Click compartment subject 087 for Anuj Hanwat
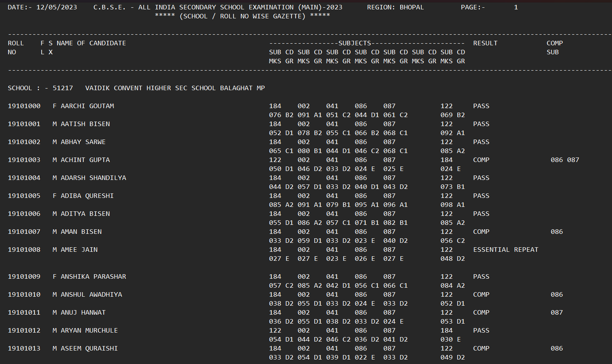 point(556,313)
